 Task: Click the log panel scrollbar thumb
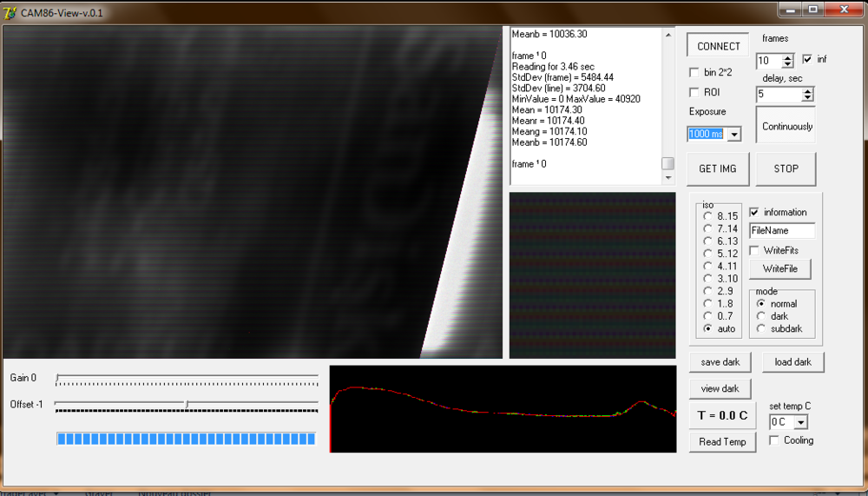668,163
